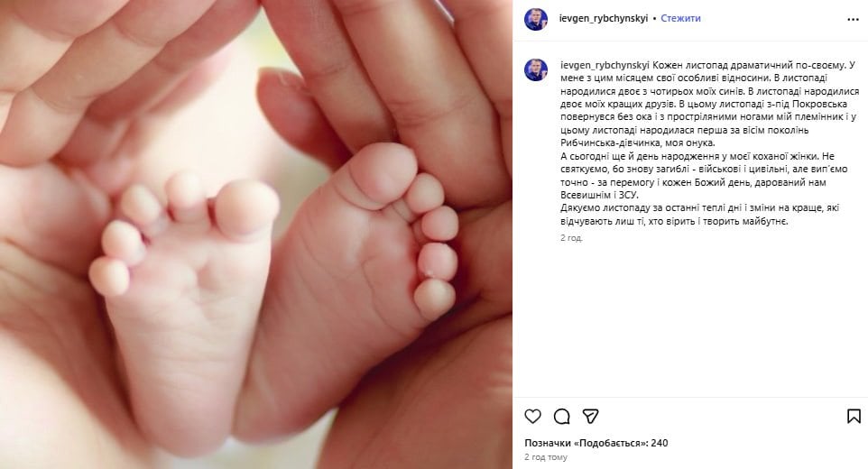Share the post with the paper plane icon

coord(591,417)
